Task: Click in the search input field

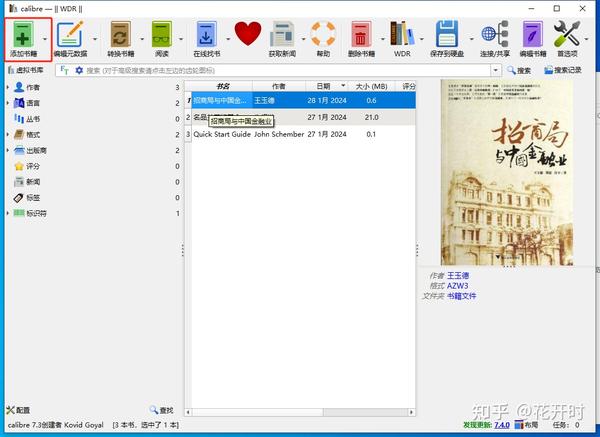Action: pyautogui.click(x=287, y=70)
